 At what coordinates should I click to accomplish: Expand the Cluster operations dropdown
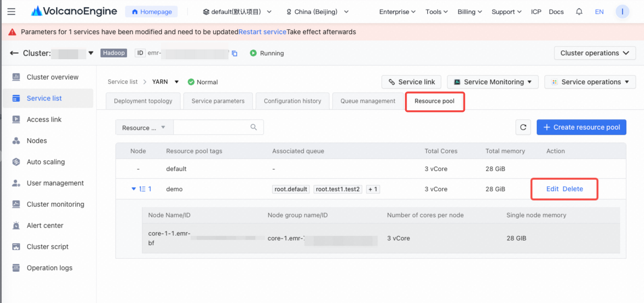click(x=595, y=53)
